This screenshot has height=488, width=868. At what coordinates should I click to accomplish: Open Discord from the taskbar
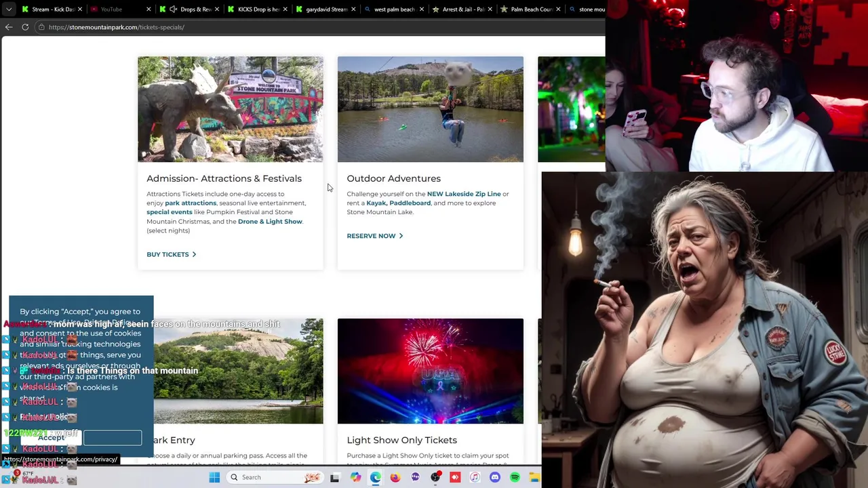coord(495,477)
